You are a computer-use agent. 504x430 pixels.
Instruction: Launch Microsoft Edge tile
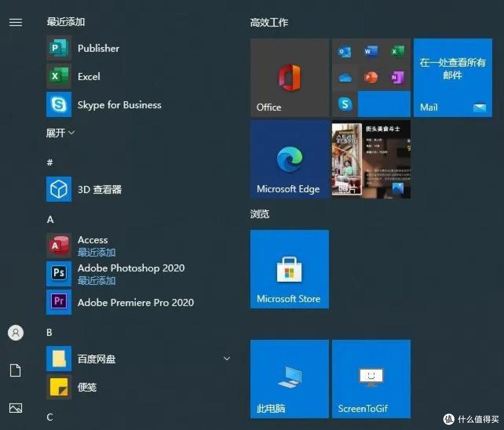pyautogui.click(x=290, y=160)
